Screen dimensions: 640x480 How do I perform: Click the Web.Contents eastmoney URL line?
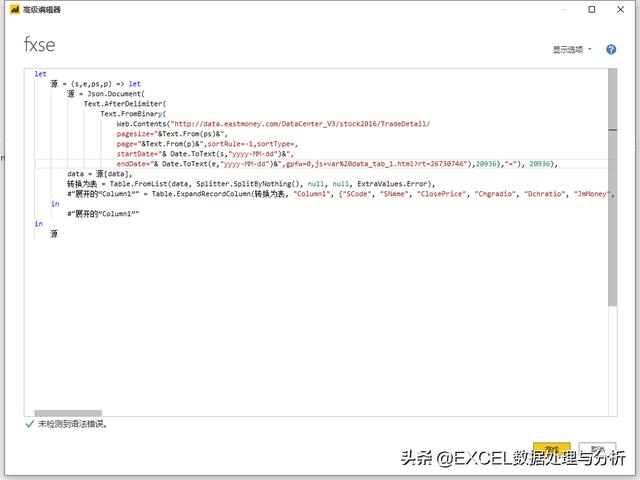tap(273, 124)
